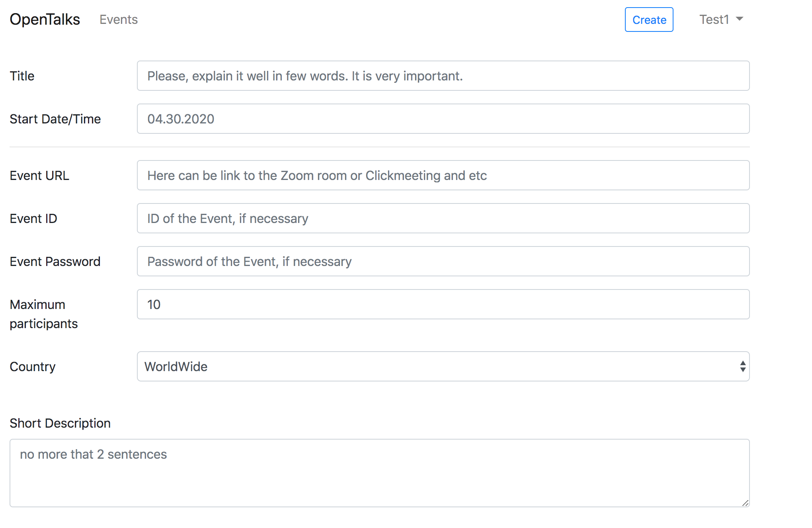
Task: Open the Country dropdown showing WorldWide
Action: coord(443,366)
